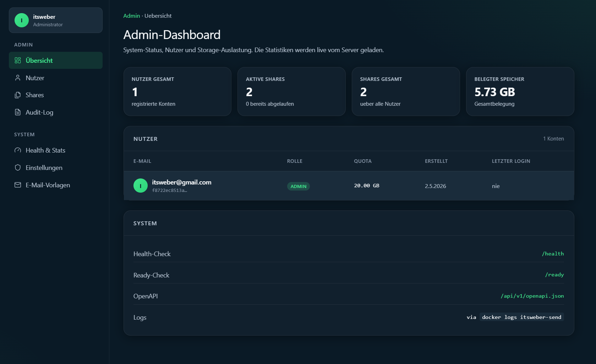Open E-Mail-Vorlagen templates page
The width and height of the screenshot is (596, 364).
pyautogui.click(x=56, y=185)
